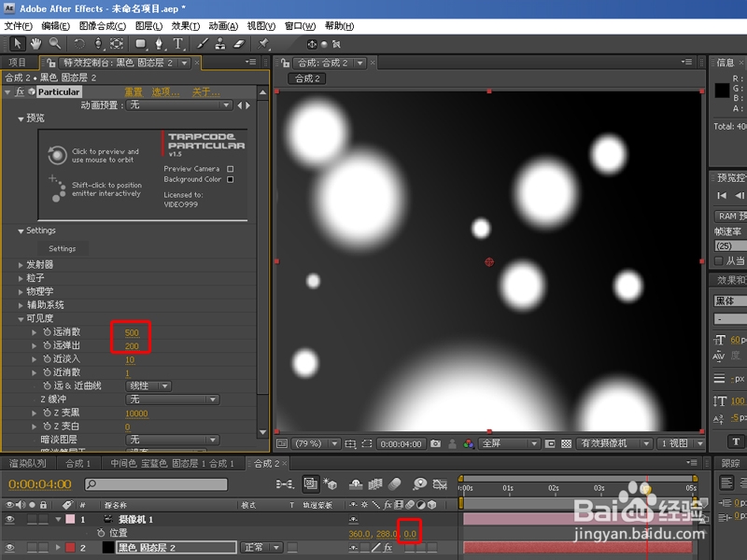
Task: Switch to the 合成 1 timeline tab
Action: 78,463
